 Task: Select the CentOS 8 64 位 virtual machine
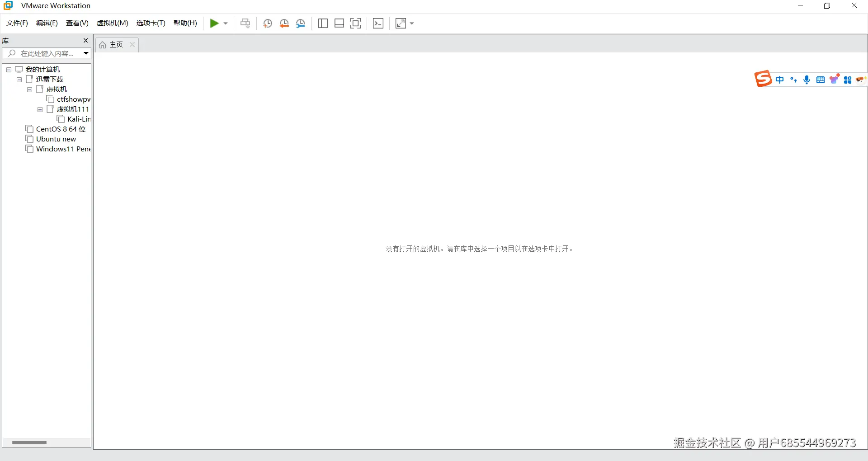coord(61,129)
